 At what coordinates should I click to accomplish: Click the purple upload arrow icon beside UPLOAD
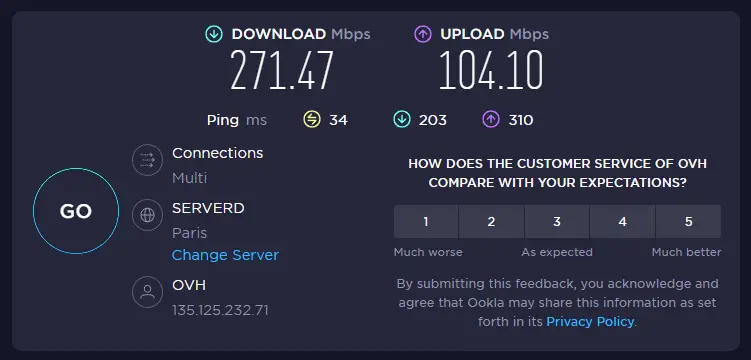point(422,34)
